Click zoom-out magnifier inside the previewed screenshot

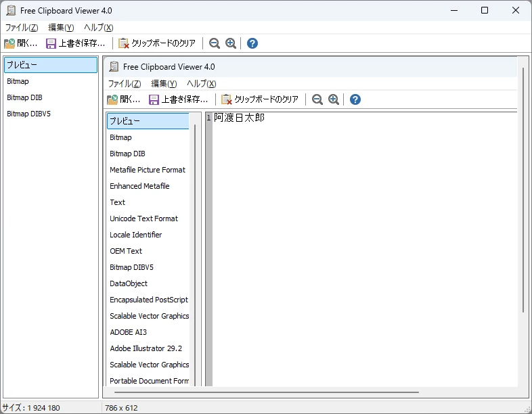[x=317, y=99]
